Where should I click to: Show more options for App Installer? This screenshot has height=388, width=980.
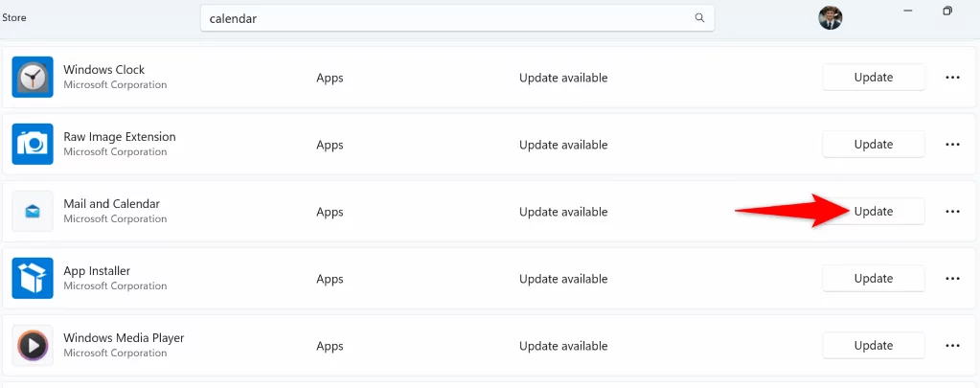(952, 279)
